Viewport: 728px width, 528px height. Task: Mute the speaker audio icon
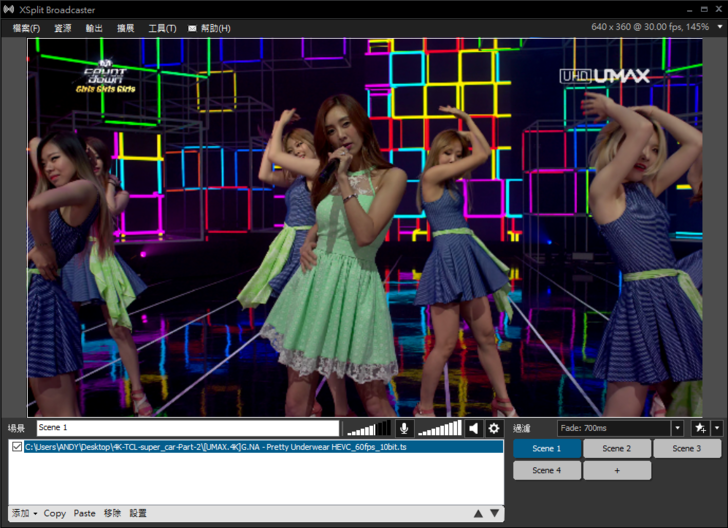tap(474, 428)
